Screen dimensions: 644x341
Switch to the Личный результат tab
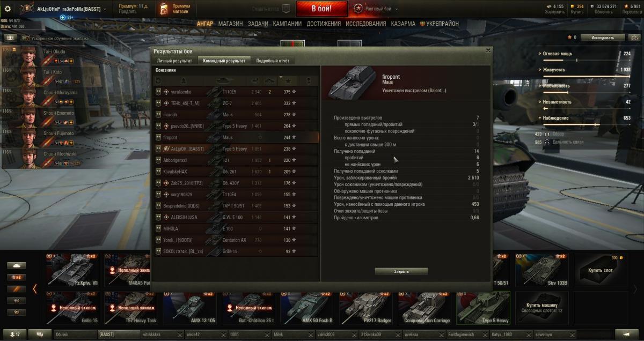pyautogui.click(x=174, y=61)
